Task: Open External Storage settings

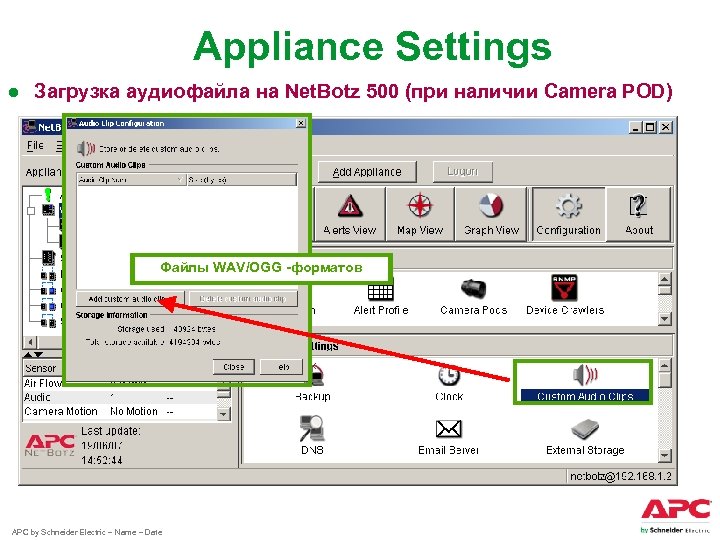Action: 585,437
